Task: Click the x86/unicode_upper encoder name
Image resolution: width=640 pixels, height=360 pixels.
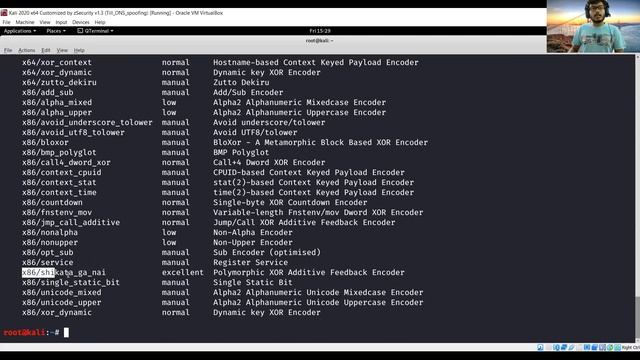Action: coord(62,302)
